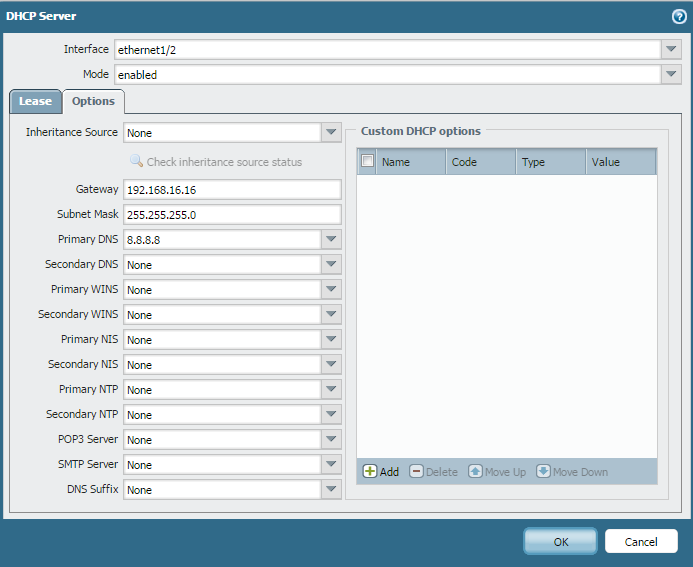
Task: Sort by the Code column header
Action: coord(480,162)
